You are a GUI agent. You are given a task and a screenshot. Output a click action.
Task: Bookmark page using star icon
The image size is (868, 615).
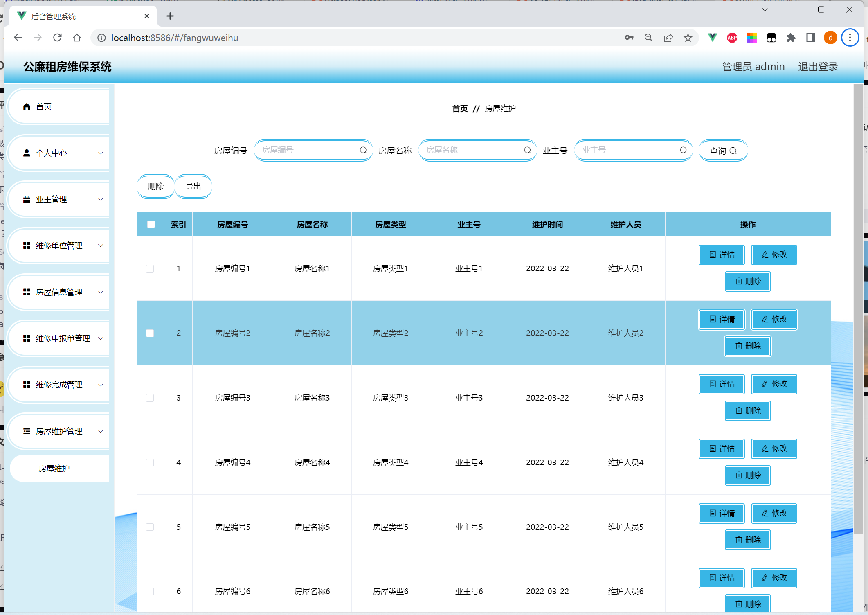click(x=688, y=38)
